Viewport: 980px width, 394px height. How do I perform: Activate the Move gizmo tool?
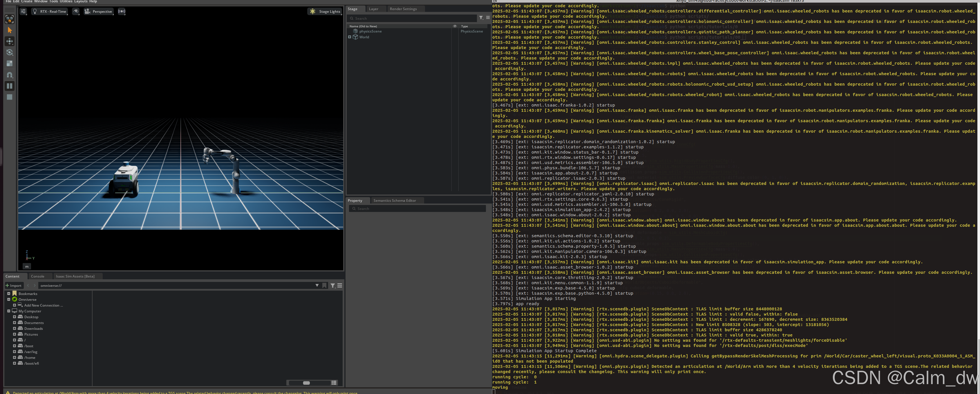(x=10, y=41)
